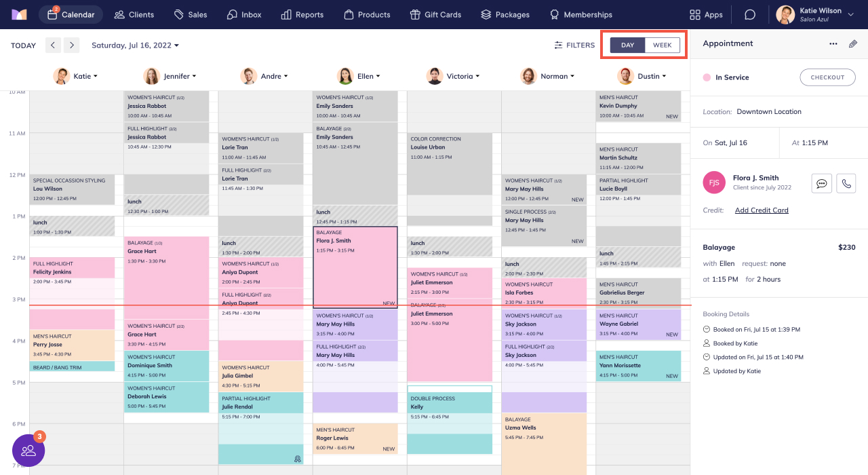The height and width of the screenshot is (475, 868).
Task: Click Katie's staff avatar in column header
Action: tap(62, 76)
